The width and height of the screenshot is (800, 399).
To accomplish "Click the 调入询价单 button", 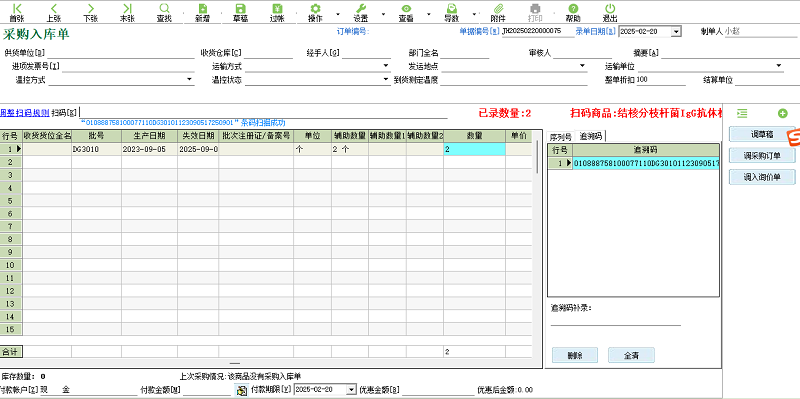I will point(762,177).
